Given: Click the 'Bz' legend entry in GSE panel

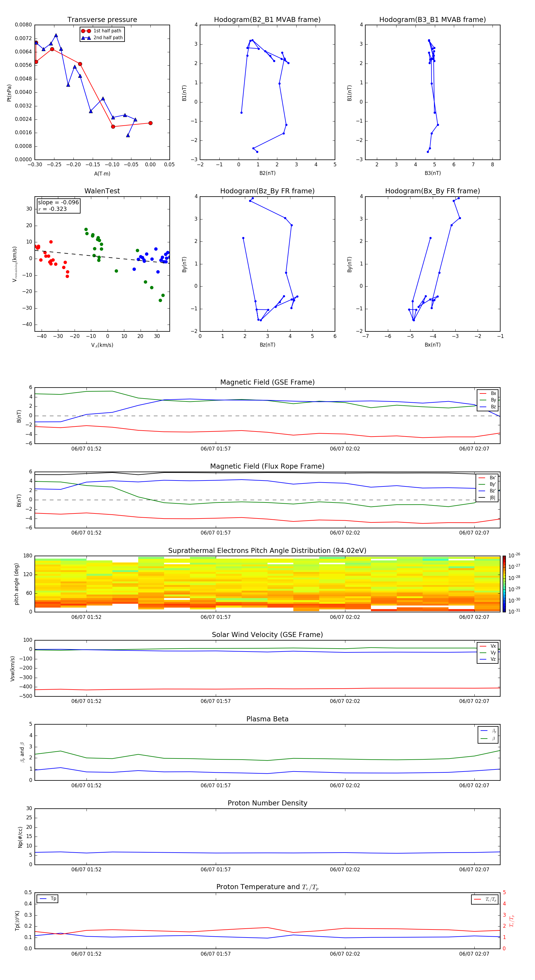Looking at the screenshot, I should click(488, 407).
